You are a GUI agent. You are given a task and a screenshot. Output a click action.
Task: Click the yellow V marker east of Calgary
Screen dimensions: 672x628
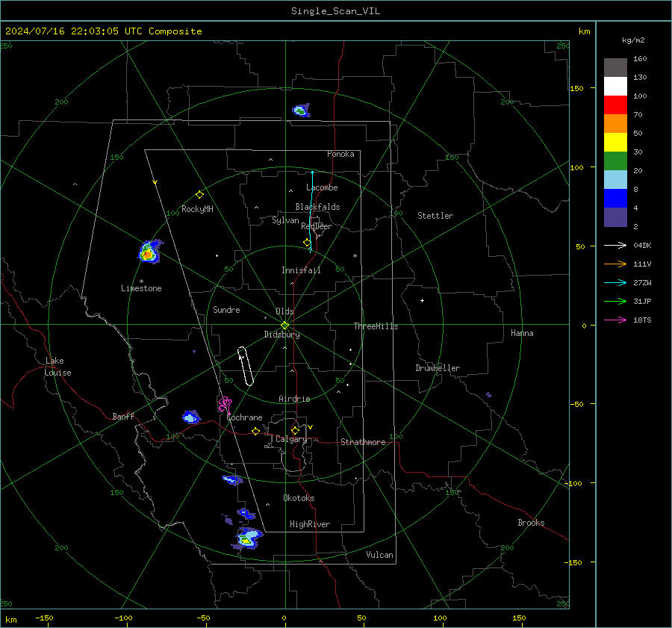(x=311, y=427)
